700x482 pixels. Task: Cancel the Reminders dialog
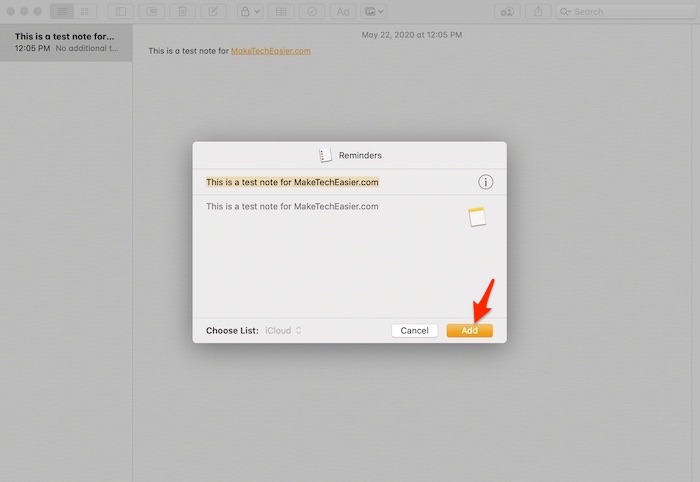click(x=414, y=331)
